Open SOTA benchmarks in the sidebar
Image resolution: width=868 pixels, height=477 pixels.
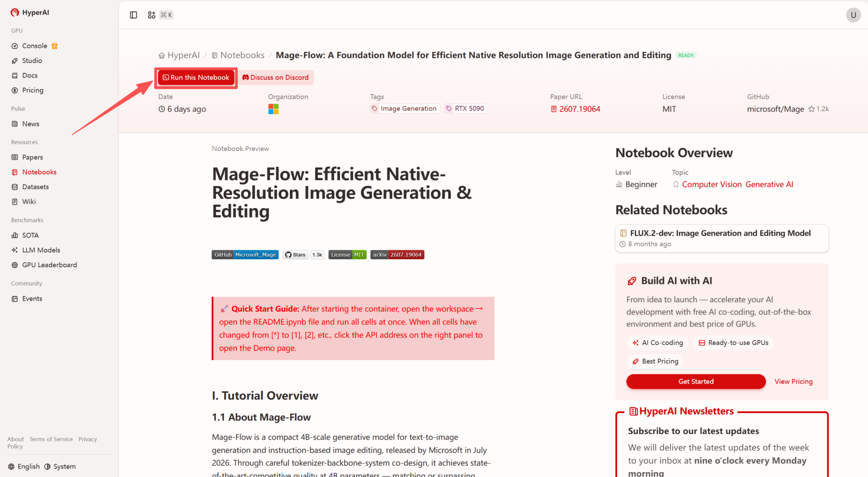point(30,235)
